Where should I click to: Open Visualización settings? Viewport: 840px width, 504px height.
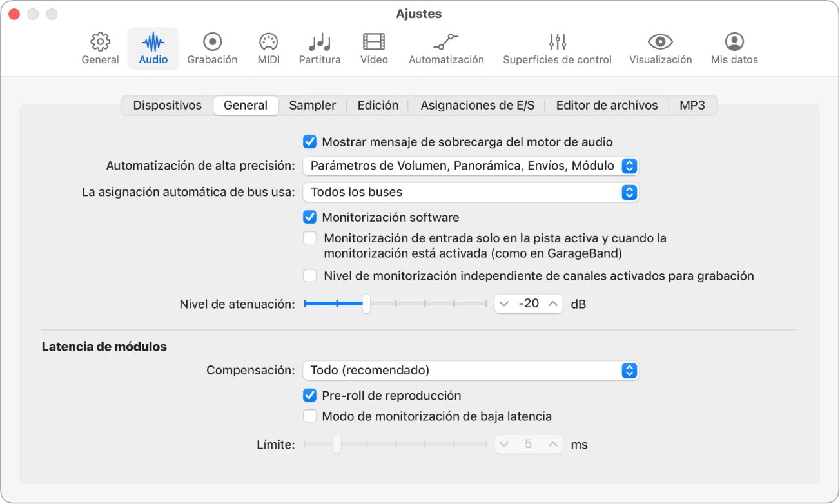point(659,48)
